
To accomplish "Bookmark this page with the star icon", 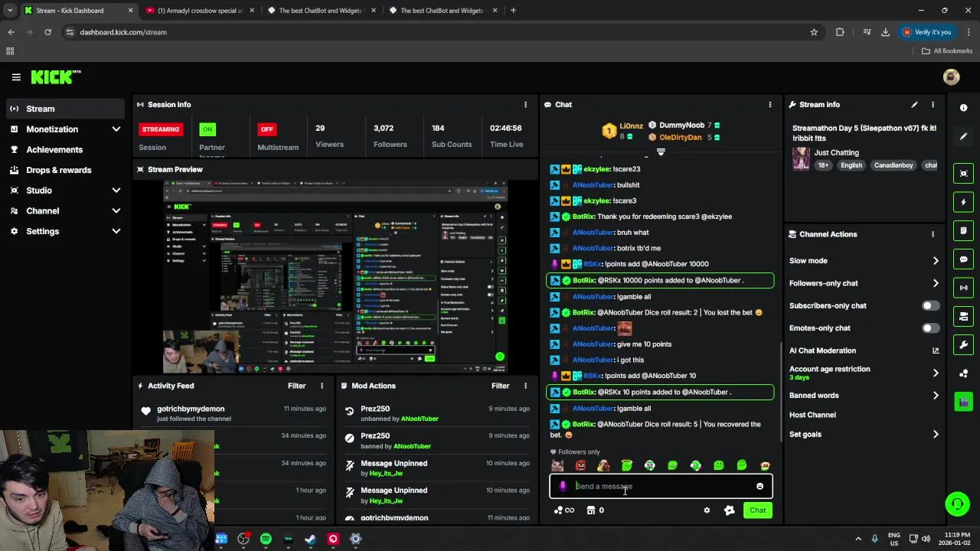I will [814, 32].
